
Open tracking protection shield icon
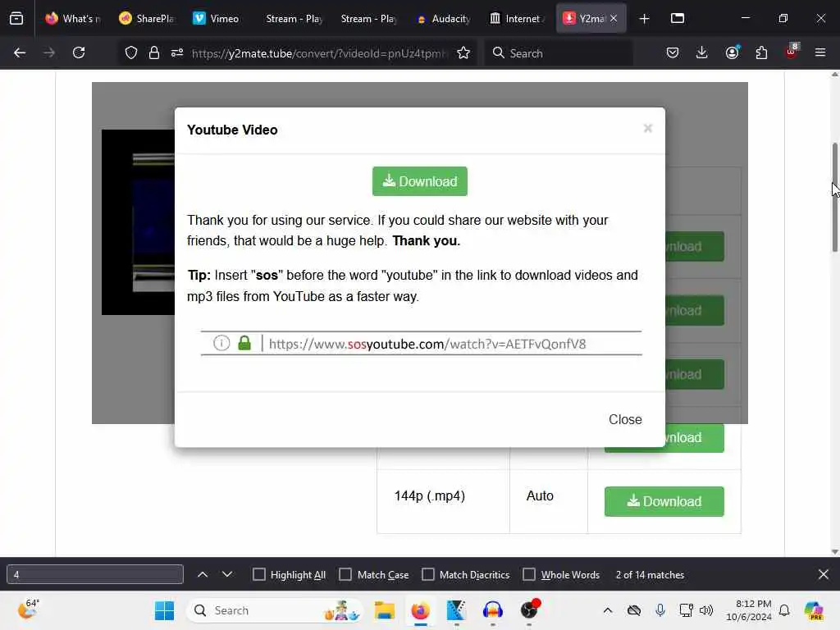(x=131, y=52)
